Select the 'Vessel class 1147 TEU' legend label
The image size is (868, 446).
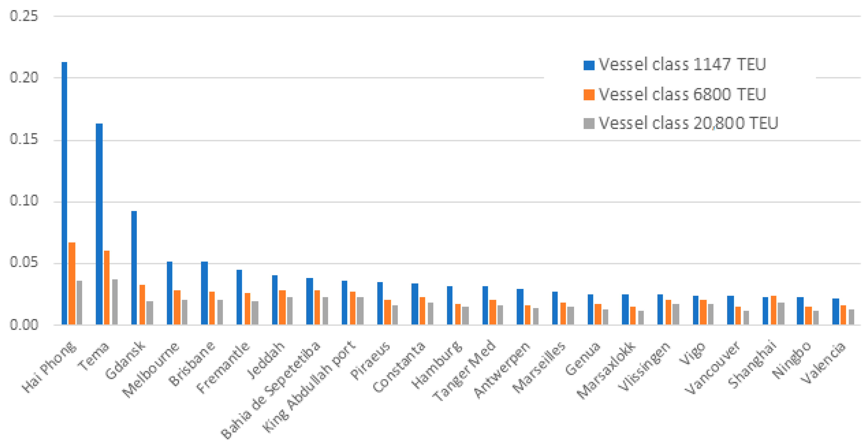pos(682,64)
